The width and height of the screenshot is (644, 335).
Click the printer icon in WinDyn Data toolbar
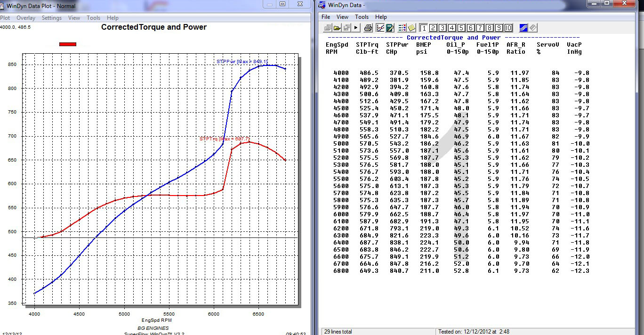[x=369, y=28]
